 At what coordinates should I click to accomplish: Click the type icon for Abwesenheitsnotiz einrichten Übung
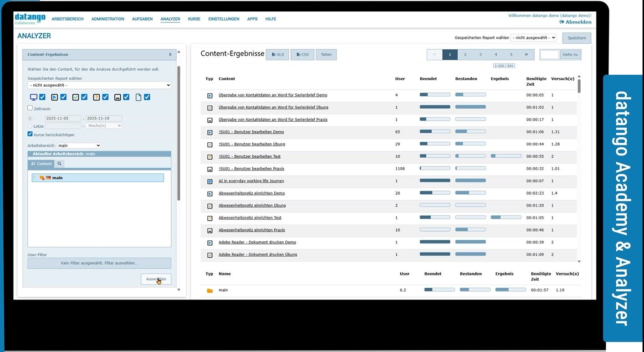pos(210,206)
